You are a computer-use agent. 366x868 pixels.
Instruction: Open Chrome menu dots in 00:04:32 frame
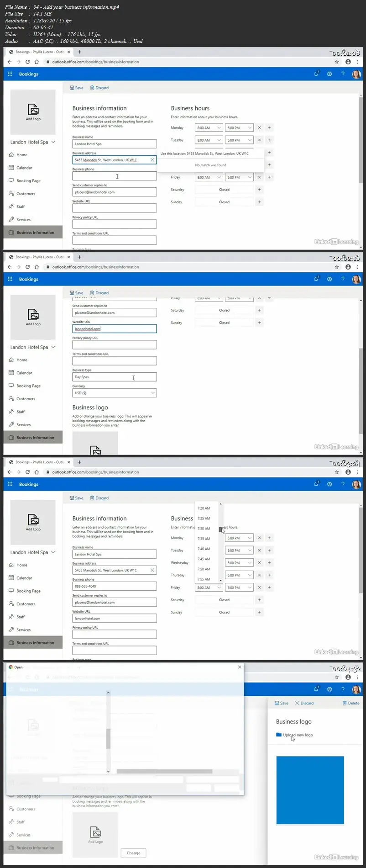click(x=357, y=677)
